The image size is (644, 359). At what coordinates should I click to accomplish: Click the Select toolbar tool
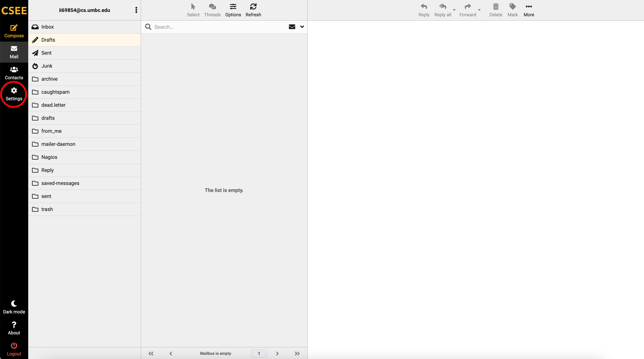point(193,10)
